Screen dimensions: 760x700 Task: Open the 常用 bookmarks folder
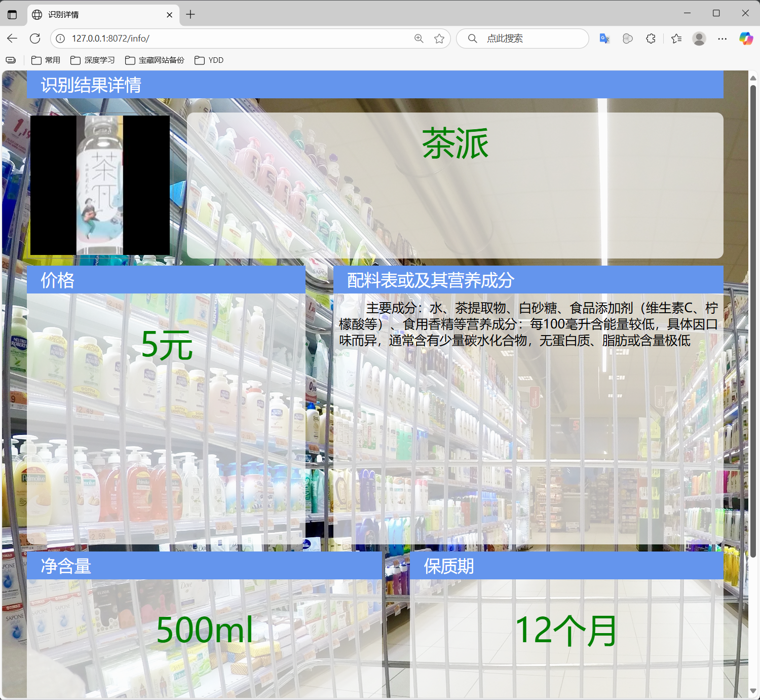click(46, 60)
